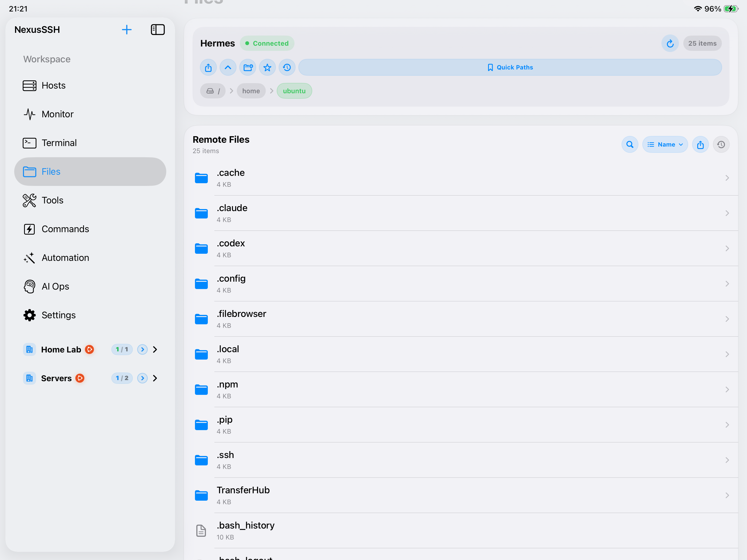Image resolution: width=747 pixels, height=560 pixels.
Task: Click the Servers building icon
Action: [x=29, y=378]
